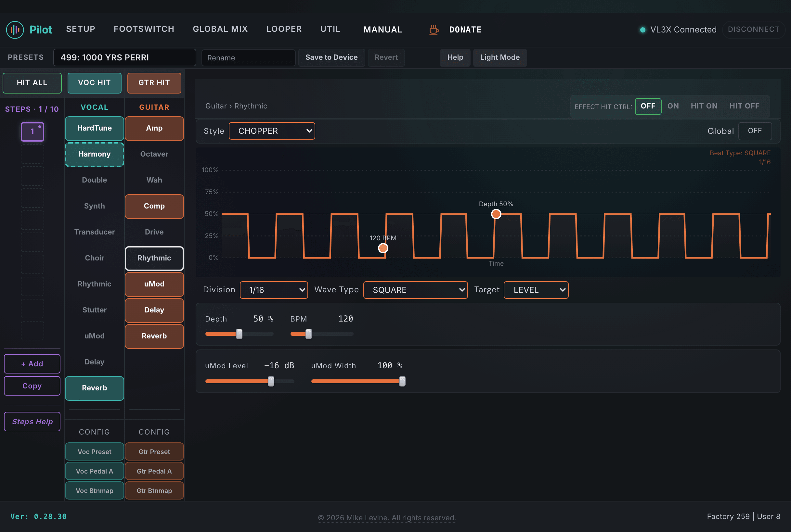This screenshot has width=791, height=532.
Task: Toggle the vocal Stutter effect
Action: click(94, 310)
